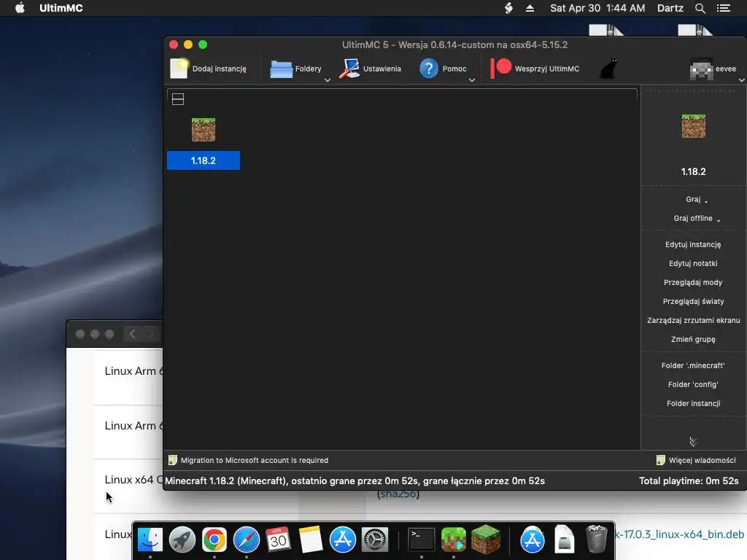Collapse the instance group toggle icon
This screenshot has width=747, height=560.
click(178, 99)
